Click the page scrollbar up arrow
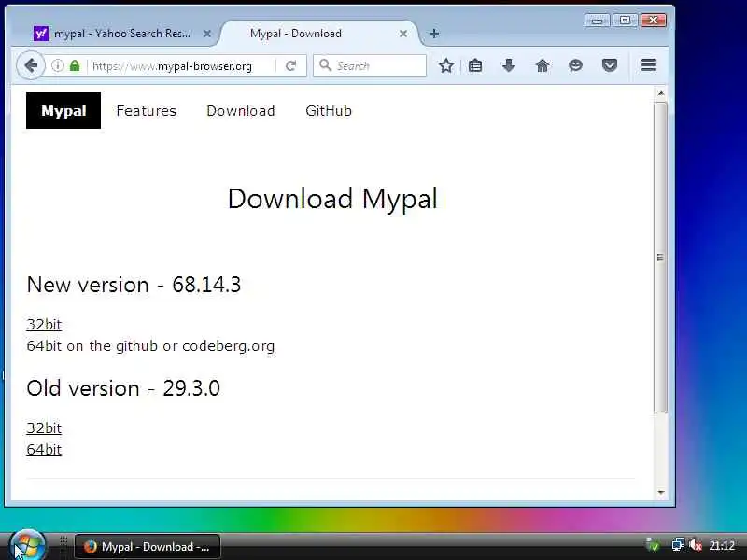 (661, 93)
